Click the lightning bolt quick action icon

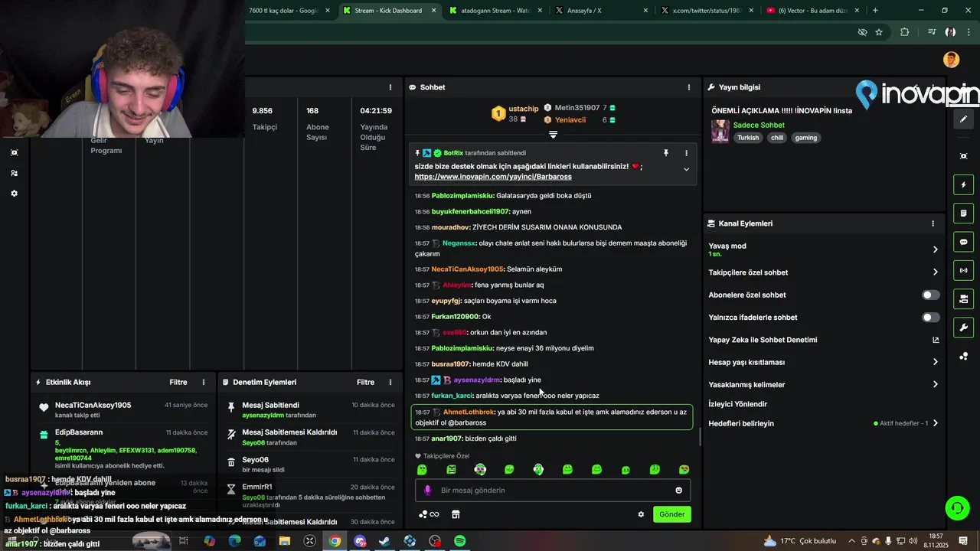coord(963,184)
